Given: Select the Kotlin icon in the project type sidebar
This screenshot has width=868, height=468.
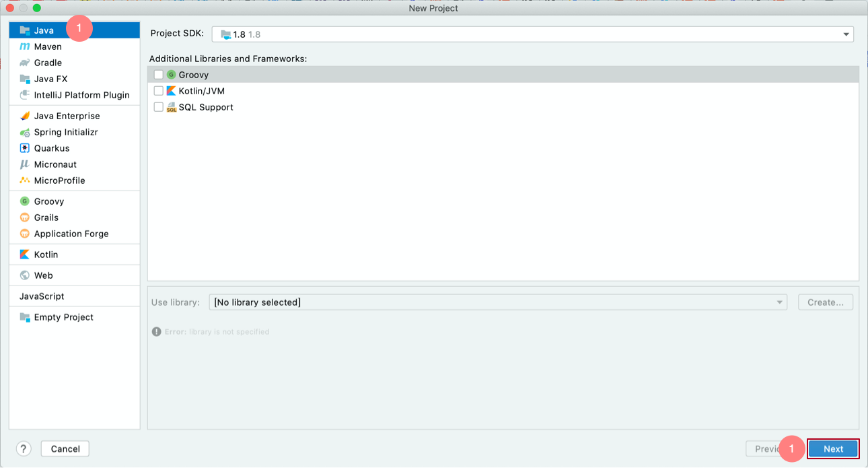Looking at the screenshot, I should [25, 255].
